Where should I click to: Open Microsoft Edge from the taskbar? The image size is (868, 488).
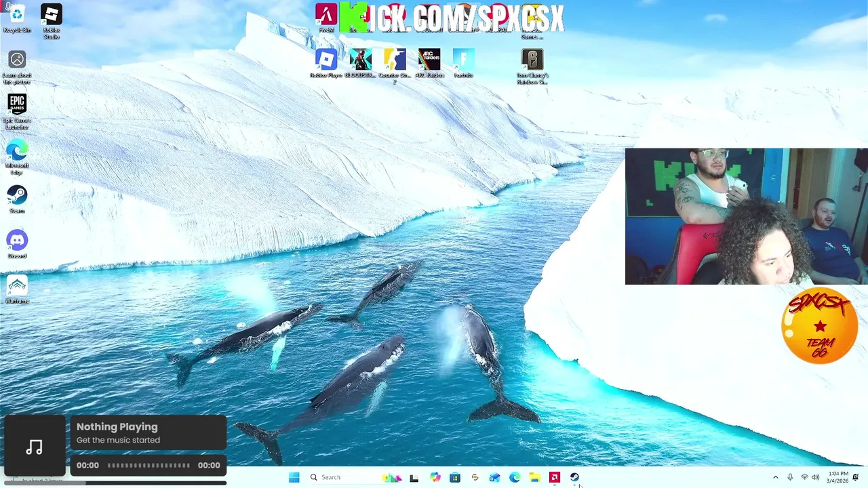tap(515, 477)
